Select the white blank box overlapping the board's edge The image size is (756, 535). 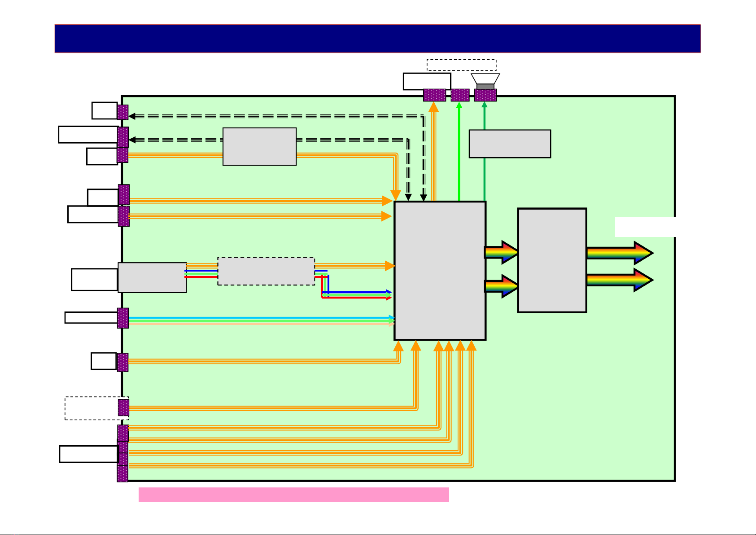pos(646,227)
